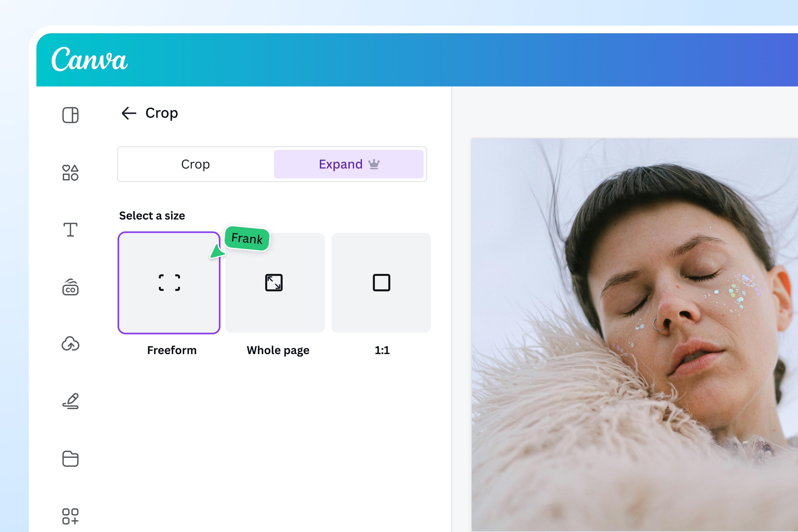Viewport: 798px width, 532px height.
Task: Open the Brand kit sidebar icon
Action: (x=70, y=287)
